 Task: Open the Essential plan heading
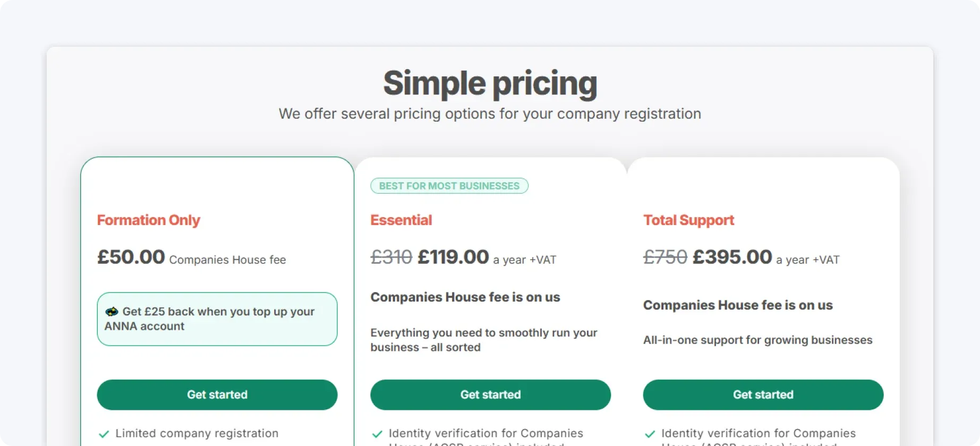(401, 220)
